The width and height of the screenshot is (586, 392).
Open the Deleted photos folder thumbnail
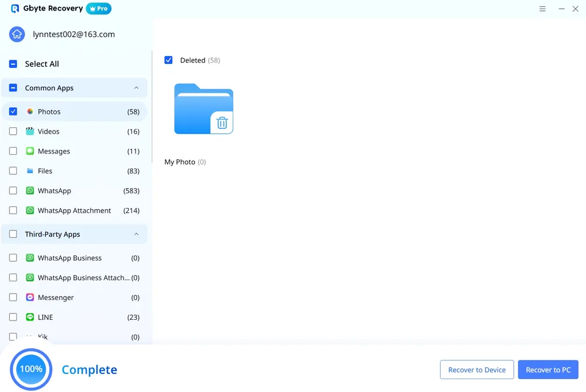[x=204, y=109]
